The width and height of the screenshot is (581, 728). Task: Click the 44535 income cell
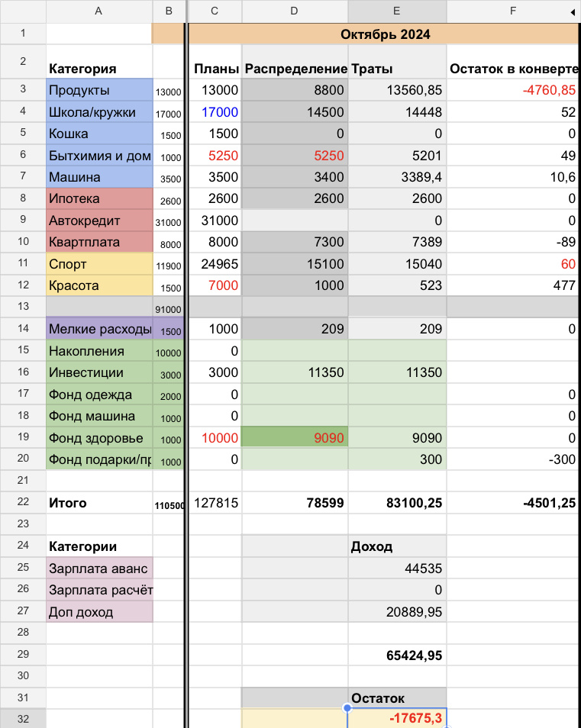[x=397, y=568]
